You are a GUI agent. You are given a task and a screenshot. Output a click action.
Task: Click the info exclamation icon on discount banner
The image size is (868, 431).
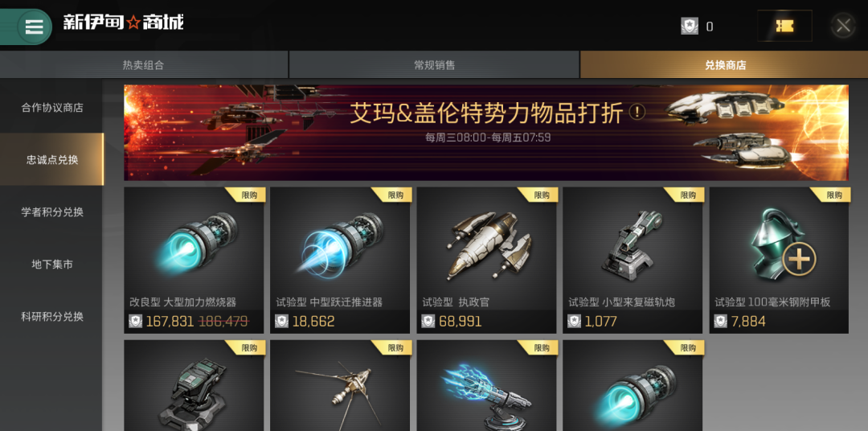[637, 112]
